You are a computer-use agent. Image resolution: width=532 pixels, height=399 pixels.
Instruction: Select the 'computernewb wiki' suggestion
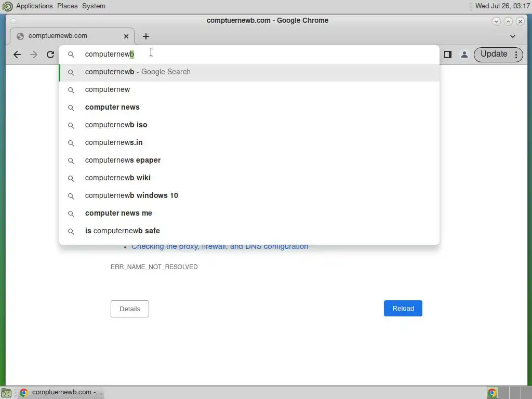tap(249, 178)
